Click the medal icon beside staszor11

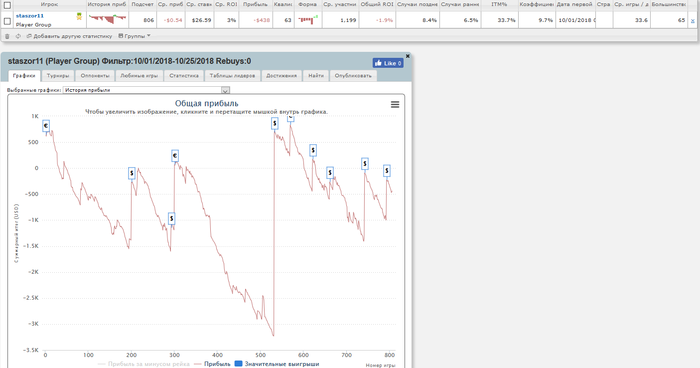coord(79,17)
